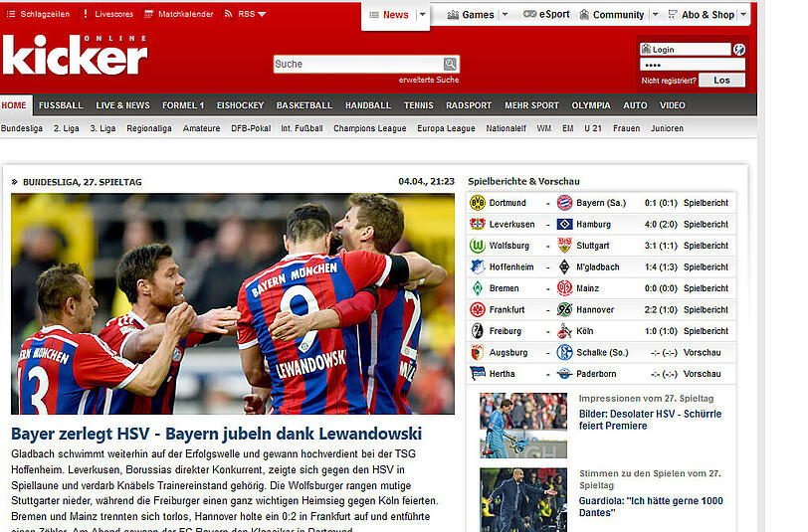Click the search magnifier icon

pos(450,64)
